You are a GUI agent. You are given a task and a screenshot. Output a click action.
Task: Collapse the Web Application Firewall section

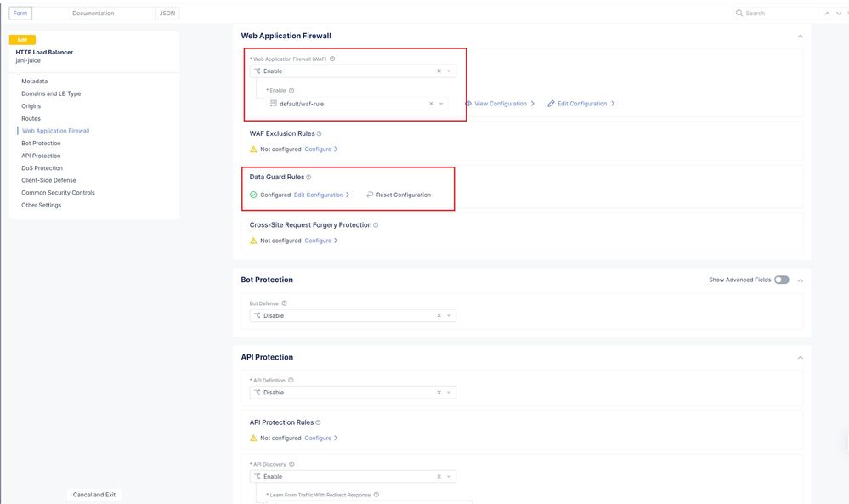(800, 37)
